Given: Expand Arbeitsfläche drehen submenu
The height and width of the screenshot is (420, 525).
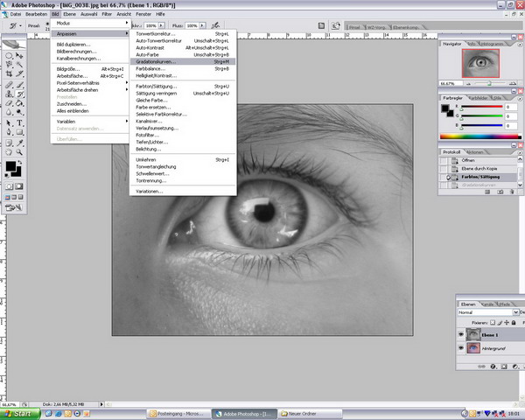Looking at the screenshot, I should [x=90, y=90].
